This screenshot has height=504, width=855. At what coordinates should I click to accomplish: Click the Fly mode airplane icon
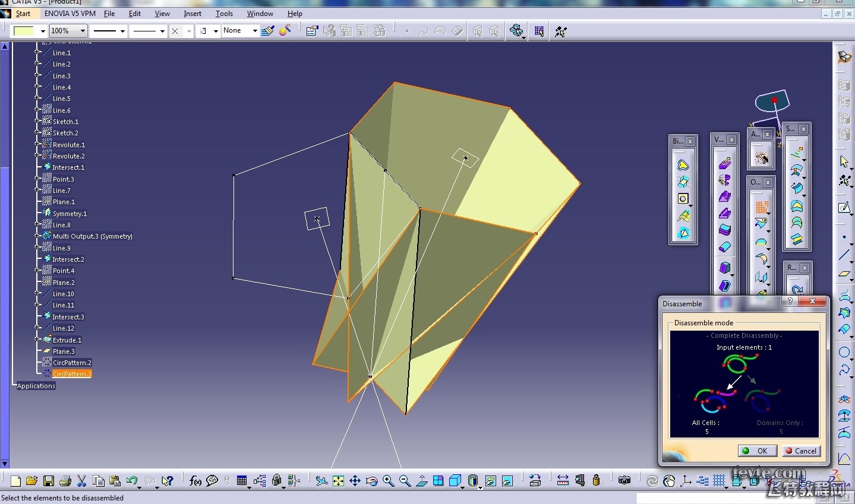[321, 481]
